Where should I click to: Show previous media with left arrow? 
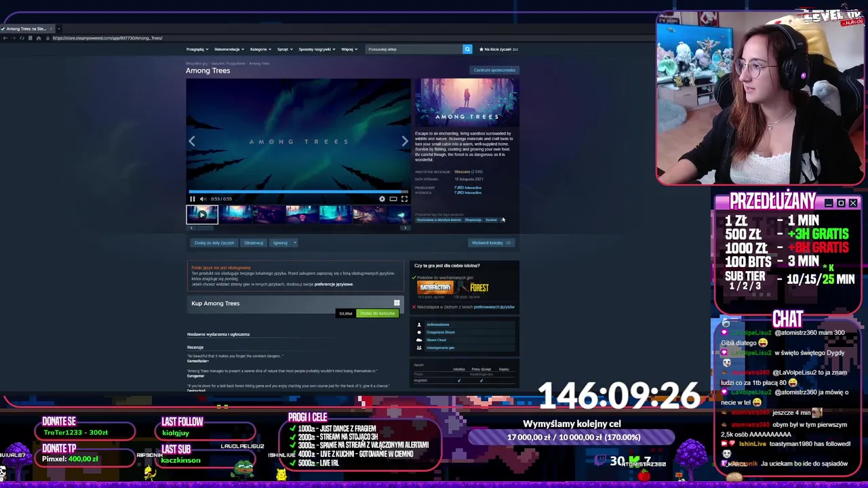coord(192,141)
